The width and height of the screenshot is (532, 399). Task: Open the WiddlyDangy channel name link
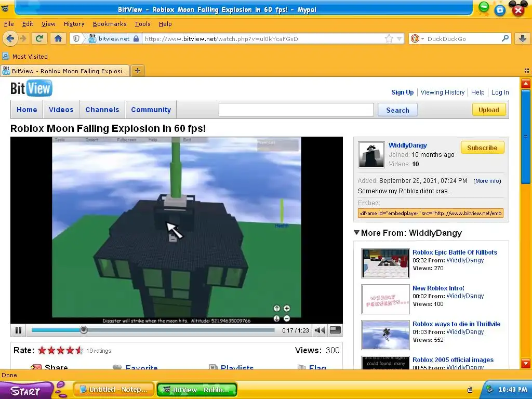coord(407,145)
